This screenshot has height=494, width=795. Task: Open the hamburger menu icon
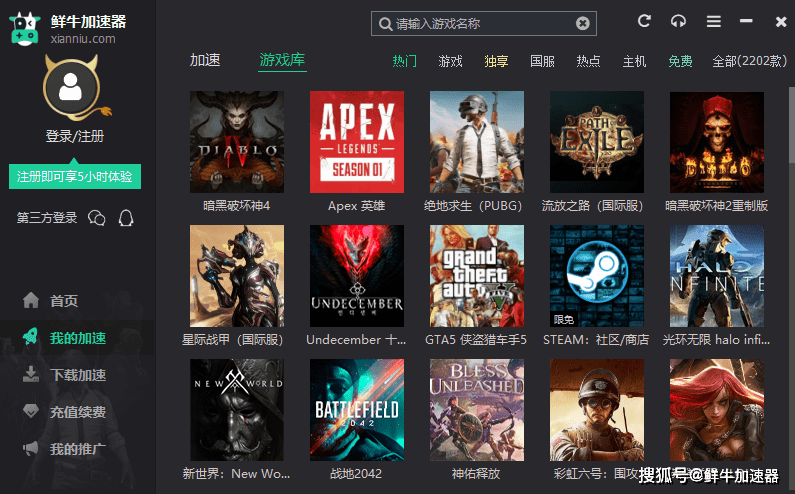(x=713, y=22)
